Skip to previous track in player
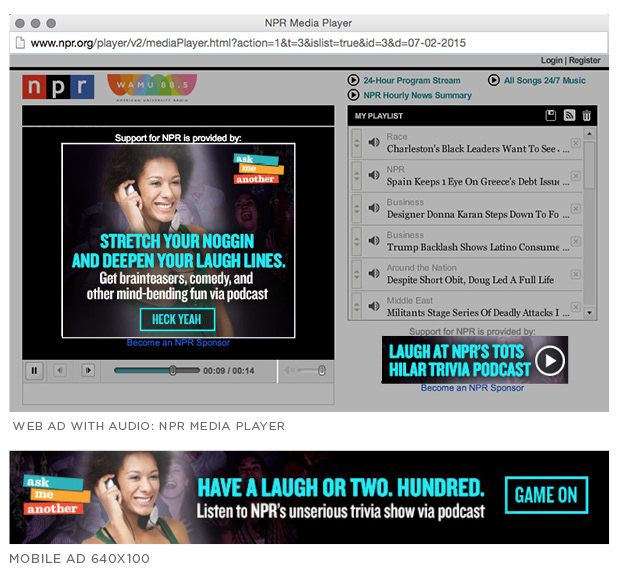This screenshot has height=572, width=619. pos(60,370)
